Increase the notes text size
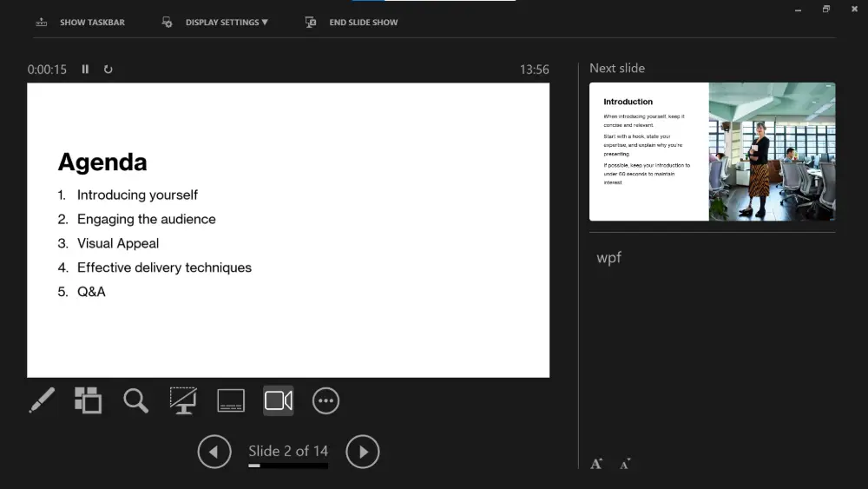Screen dimensions: 868x489 tap(596, 464)
